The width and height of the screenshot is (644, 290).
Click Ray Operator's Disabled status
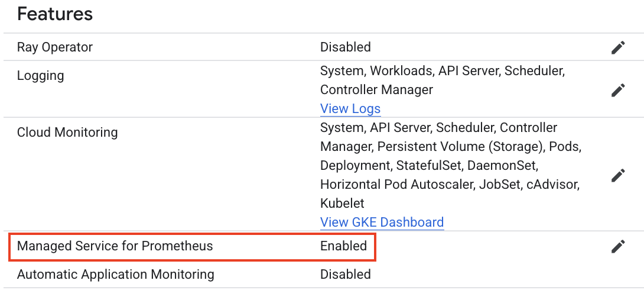(x=345, y=47)
